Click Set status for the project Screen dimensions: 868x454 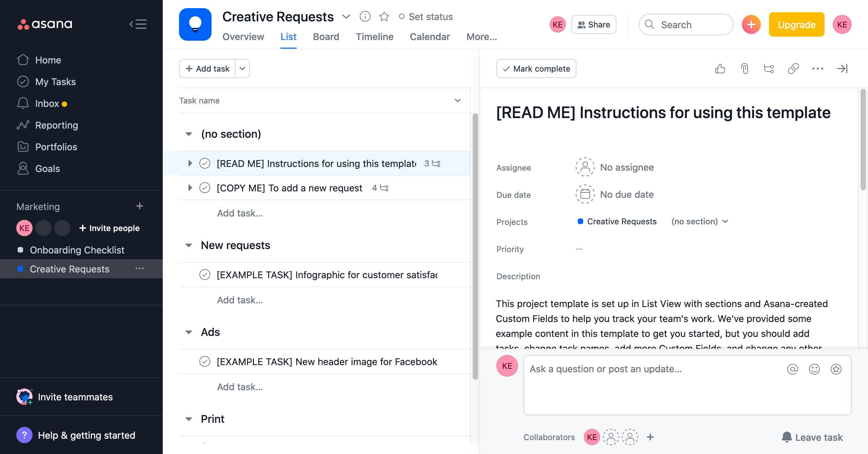point(426,17)
